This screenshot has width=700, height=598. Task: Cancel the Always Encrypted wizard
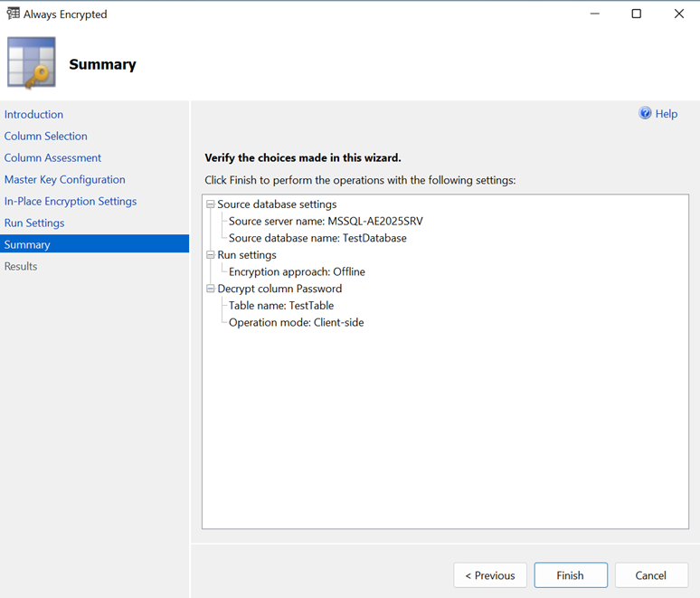tap(650, 575)
